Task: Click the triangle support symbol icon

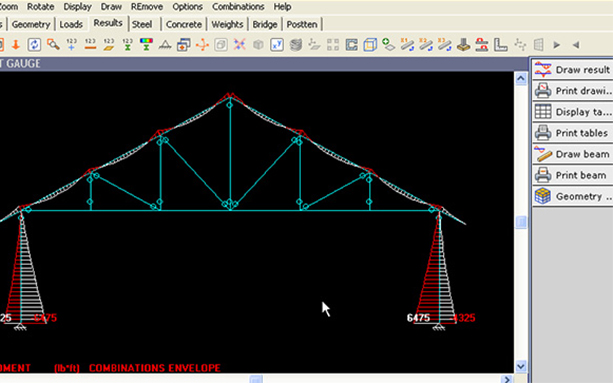Action: point(165,45)
